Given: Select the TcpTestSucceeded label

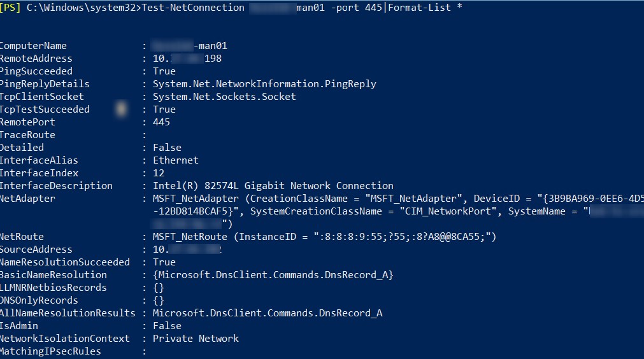Looking at the screenshot, I should (45, 109).
